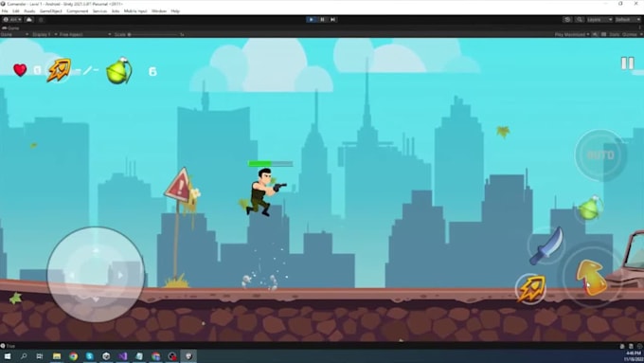Open the Free Aspect dropdown
Viewport: 644px width, 363px height.
tap(85, 34)
